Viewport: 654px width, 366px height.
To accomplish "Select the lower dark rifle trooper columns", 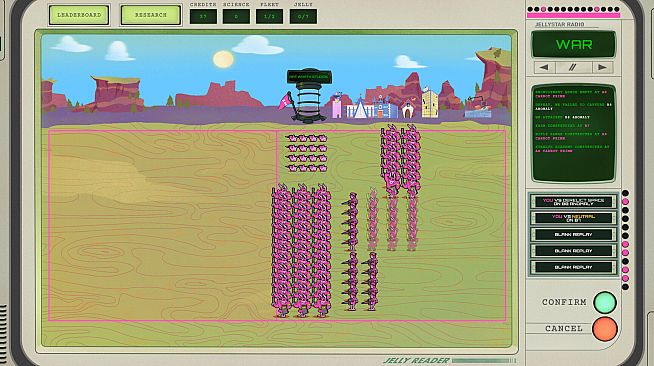I will [360, 281].
